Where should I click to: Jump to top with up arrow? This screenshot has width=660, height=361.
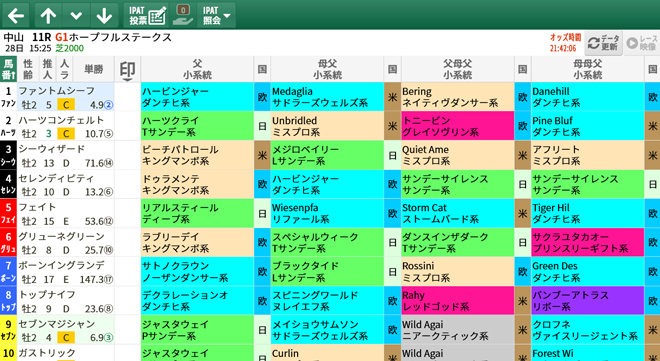point(48,16)
